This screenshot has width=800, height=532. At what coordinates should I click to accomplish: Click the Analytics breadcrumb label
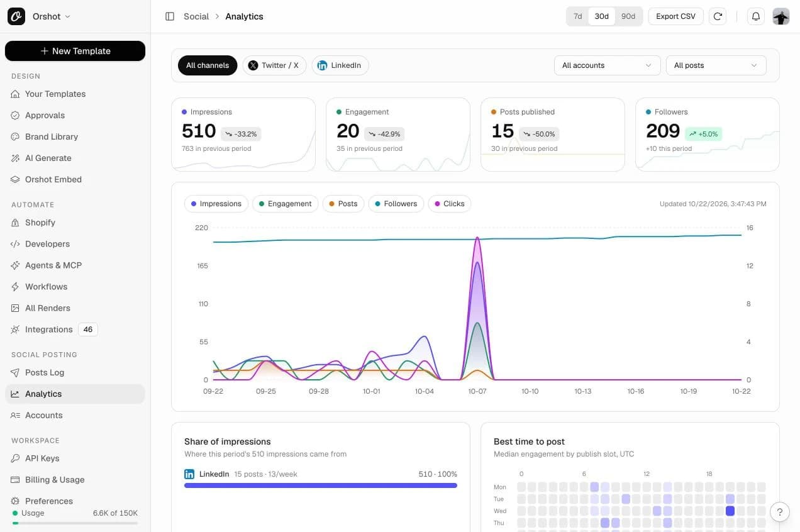point(244,16)
